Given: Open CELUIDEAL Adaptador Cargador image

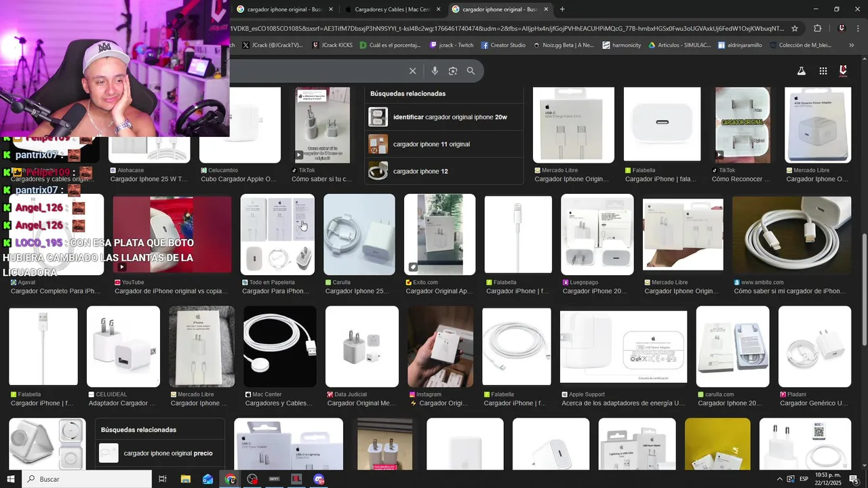Looking at the screenshot, I should tap(123, 346).
